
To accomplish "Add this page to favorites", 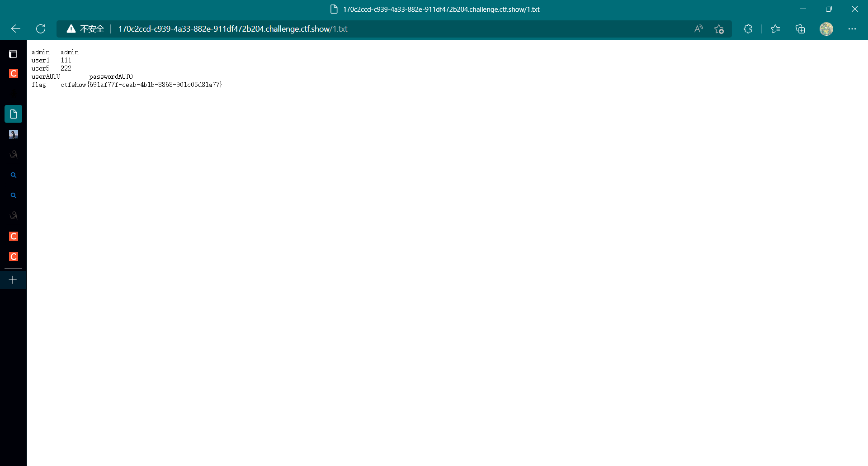I will [x=719, y=29].
